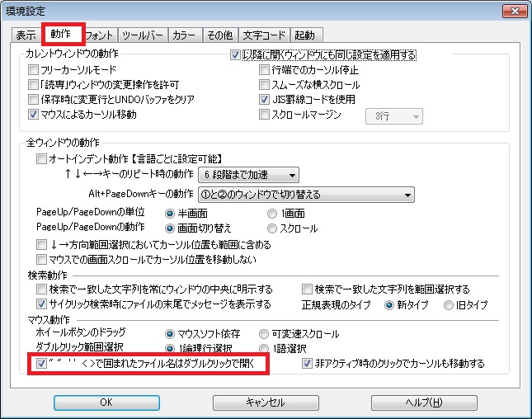Select the ツールバー tab
The image size is (532, 419).
click(142, 35)
